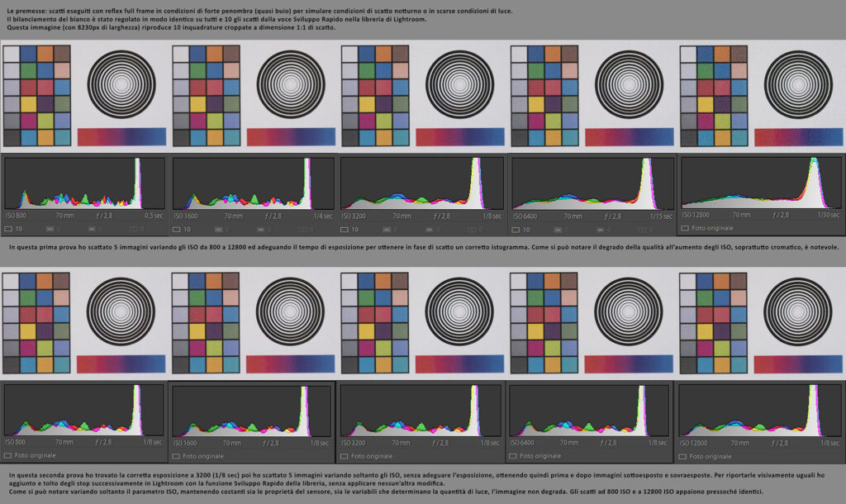Click smart previews only icon under ISO 800 0,5 sec histogram
Image resolution: width=846 pixels, height=504 pixels.
92,229
